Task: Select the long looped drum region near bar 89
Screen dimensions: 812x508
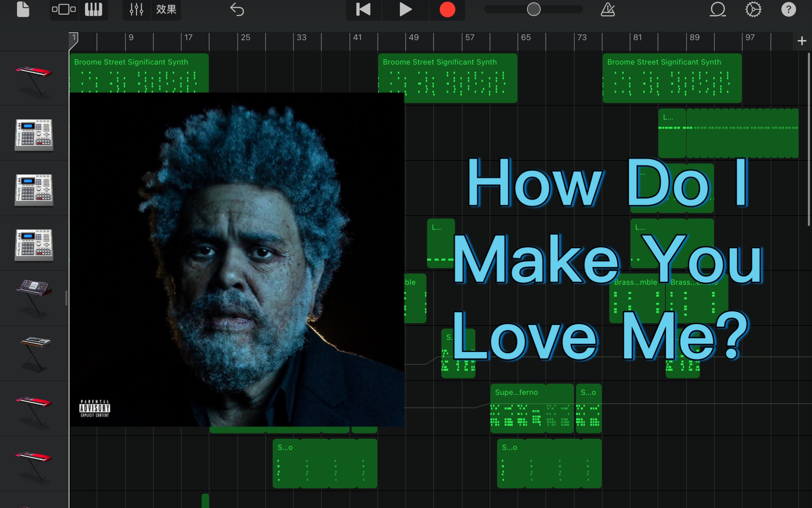Action: pyautogui.click(x=743, y=133)
